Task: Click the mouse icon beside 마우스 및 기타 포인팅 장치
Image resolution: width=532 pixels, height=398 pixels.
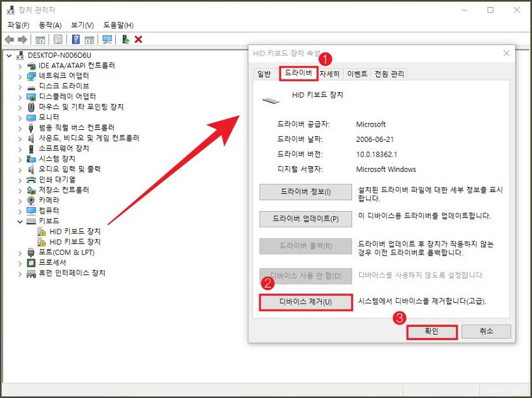Action: [31, 107]
